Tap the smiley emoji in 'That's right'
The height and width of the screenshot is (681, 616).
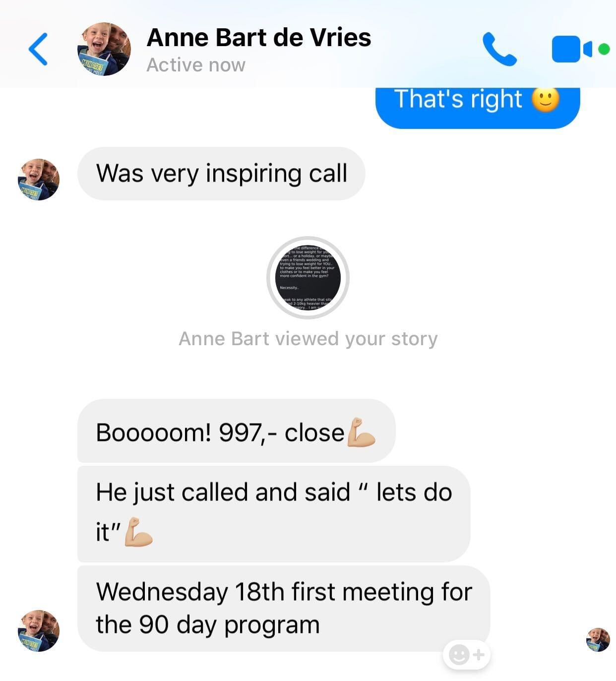click(x=546, y=99)
